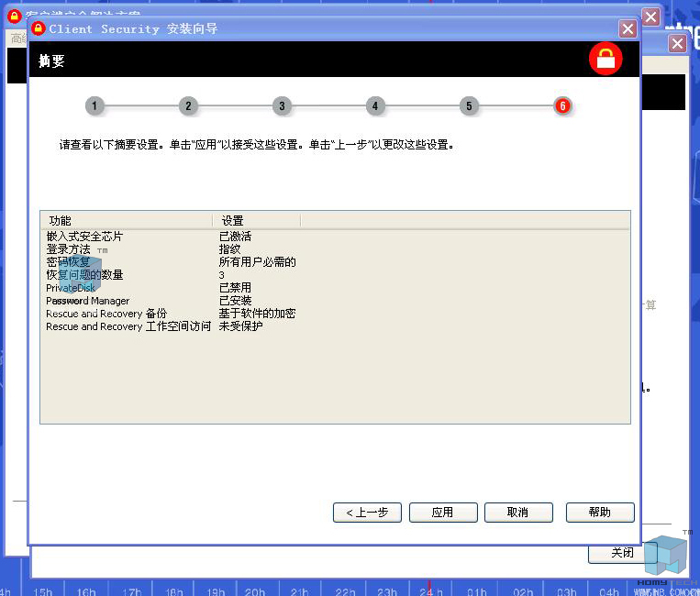Click the red padlock icon in header
This screenshot has width=700, height=596.
coord(606,61)
